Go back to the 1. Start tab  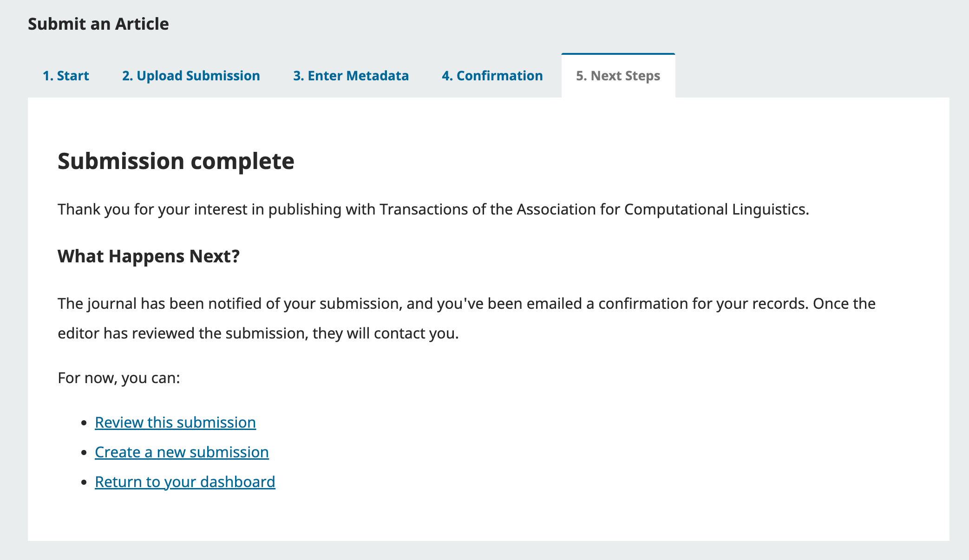click(x=65, y=76)
